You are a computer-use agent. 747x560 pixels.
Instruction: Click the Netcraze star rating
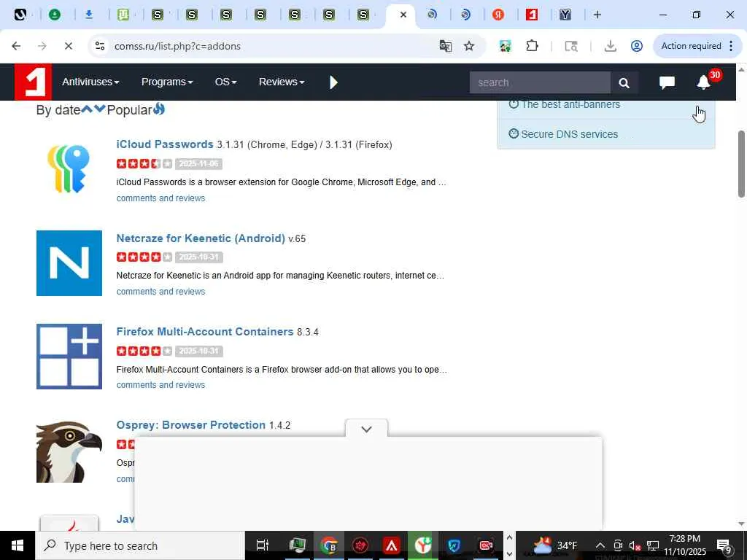[x=144, y=257]
